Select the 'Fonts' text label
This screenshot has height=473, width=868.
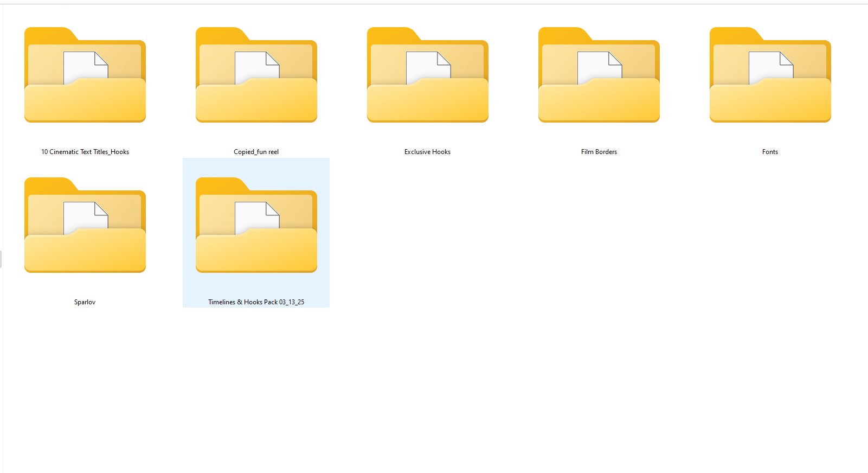770,152
